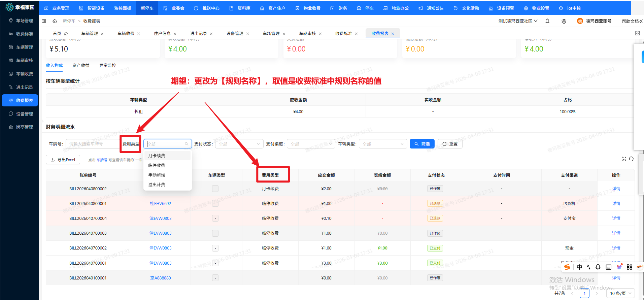This screenshot has height=300, width=644.
Task: Close the 进出记录 tab
Action: point(211,34)
